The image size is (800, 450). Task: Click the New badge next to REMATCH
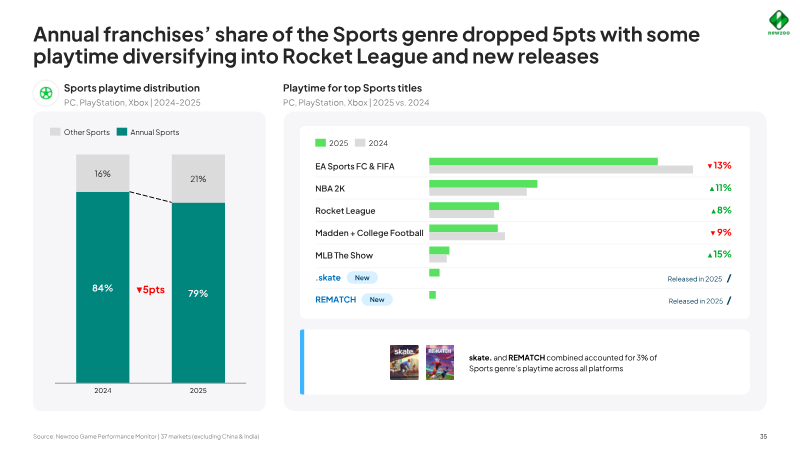tap(377, 299)
